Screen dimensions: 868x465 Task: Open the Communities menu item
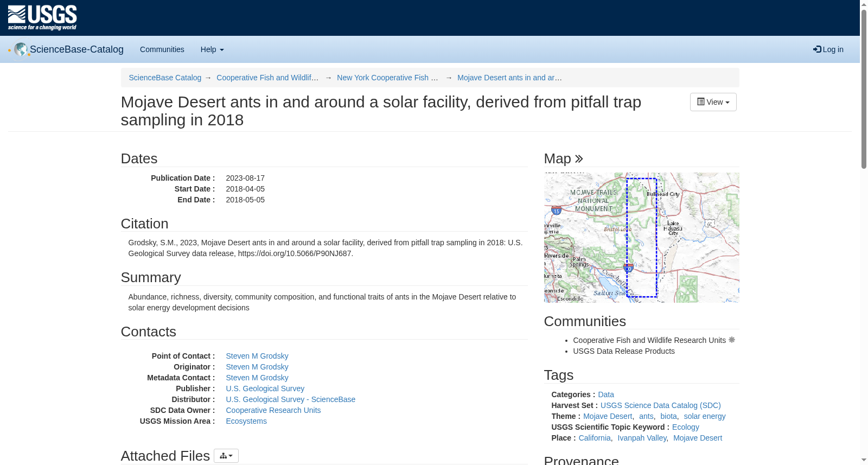(162, 49)
